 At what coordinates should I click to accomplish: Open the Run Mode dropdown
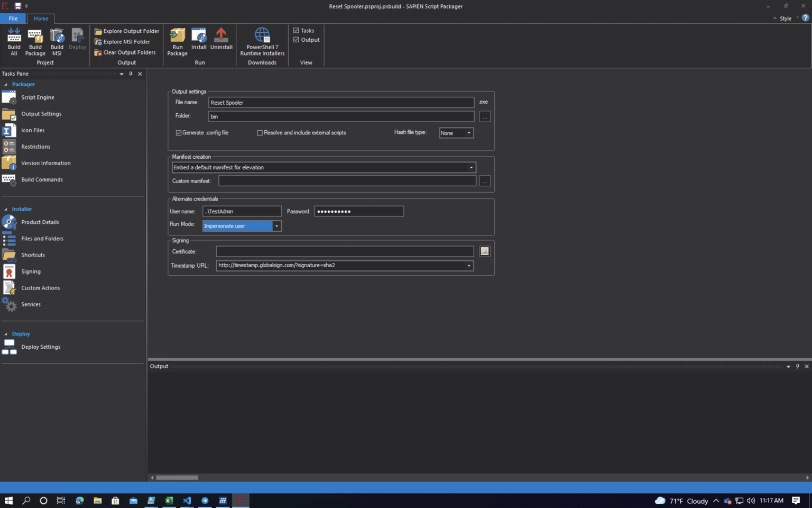click(276, 226)
